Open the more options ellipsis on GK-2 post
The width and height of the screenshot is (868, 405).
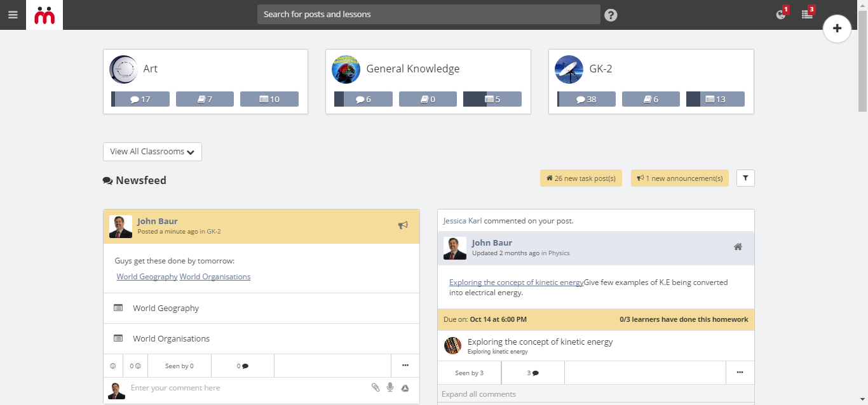coord(405,366)
